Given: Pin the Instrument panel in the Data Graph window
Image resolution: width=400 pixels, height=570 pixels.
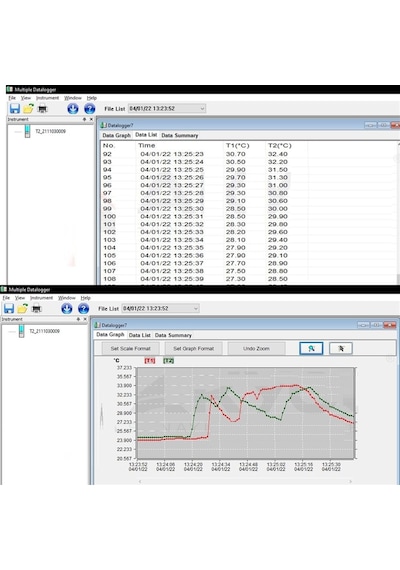Looking at the screenshot, I should click(x=78, y=319).
